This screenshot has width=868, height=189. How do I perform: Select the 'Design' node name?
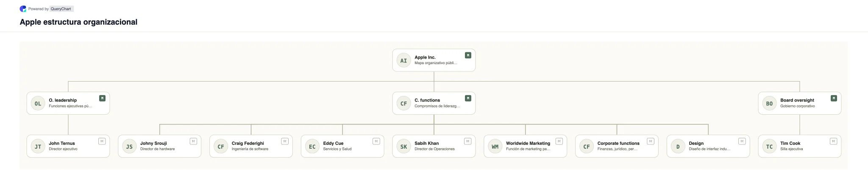point(696,143)
